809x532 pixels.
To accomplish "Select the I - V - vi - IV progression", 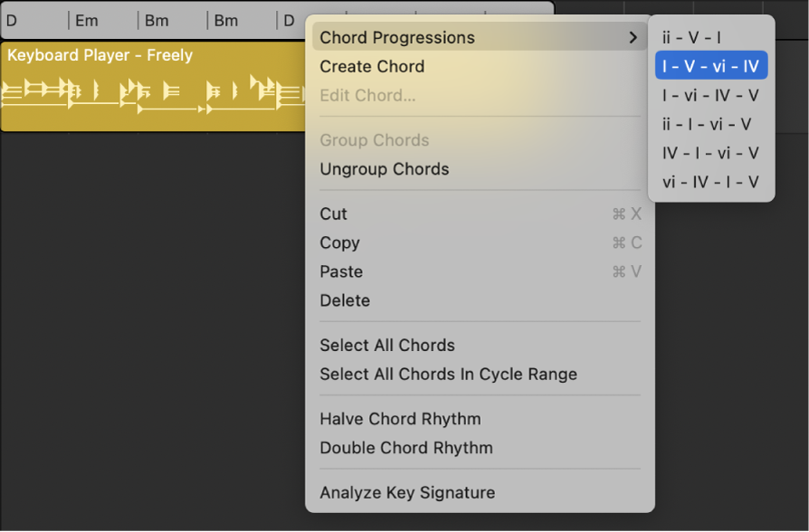I will click(711, 65).
